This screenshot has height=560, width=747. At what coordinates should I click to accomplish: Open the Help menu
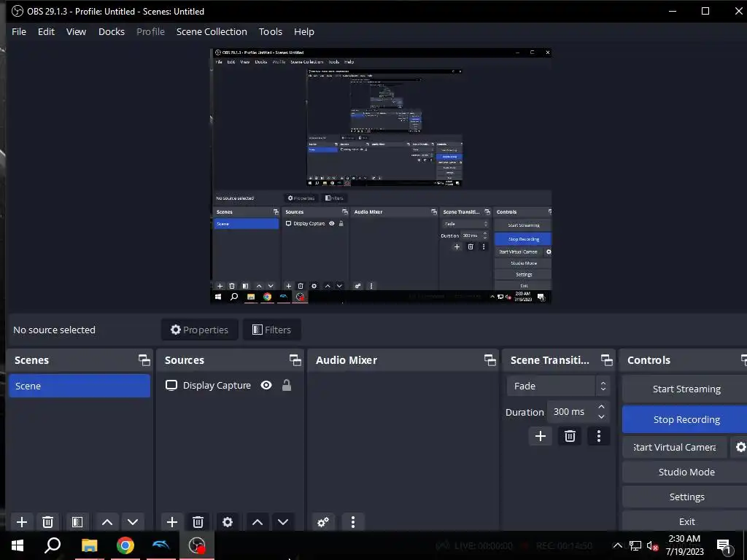304,32
